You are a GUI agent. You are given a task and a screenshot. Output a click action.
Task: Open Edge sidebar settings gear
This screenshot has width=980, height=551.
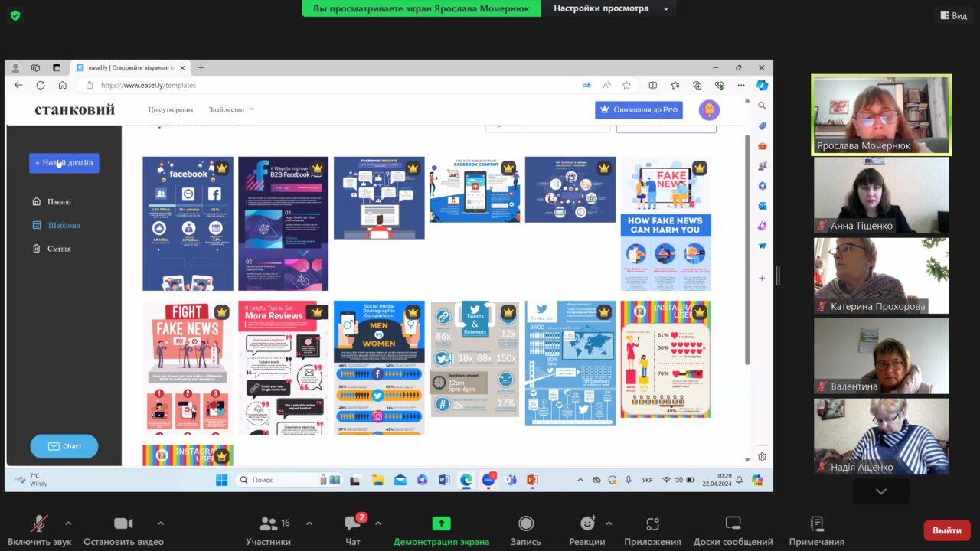point(762,457)
